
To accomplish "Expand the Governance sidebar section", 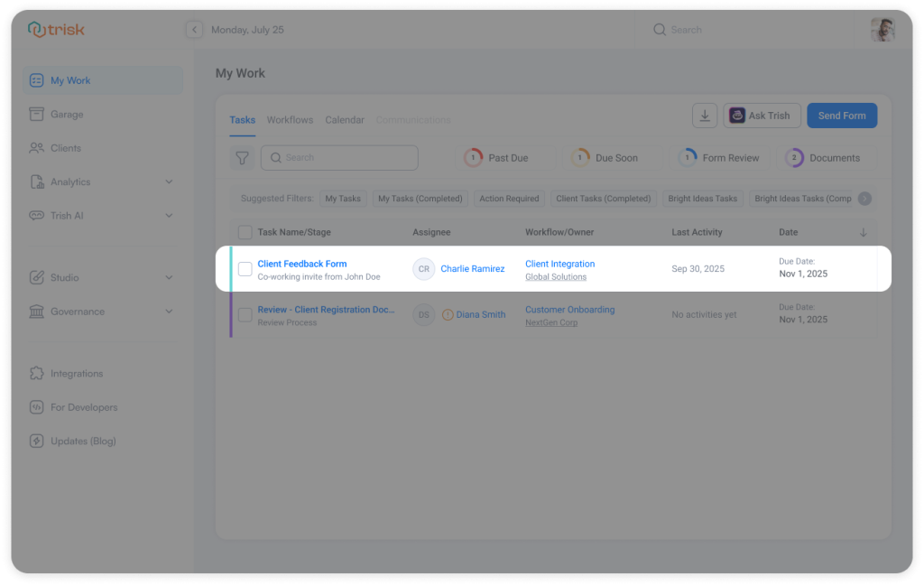I will pos(170,311).
